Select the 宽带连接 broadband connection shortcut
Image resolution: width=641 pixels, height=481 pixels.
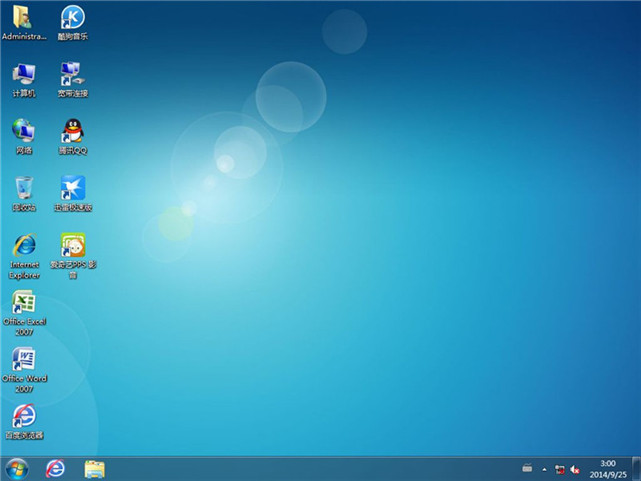point(72,80)
